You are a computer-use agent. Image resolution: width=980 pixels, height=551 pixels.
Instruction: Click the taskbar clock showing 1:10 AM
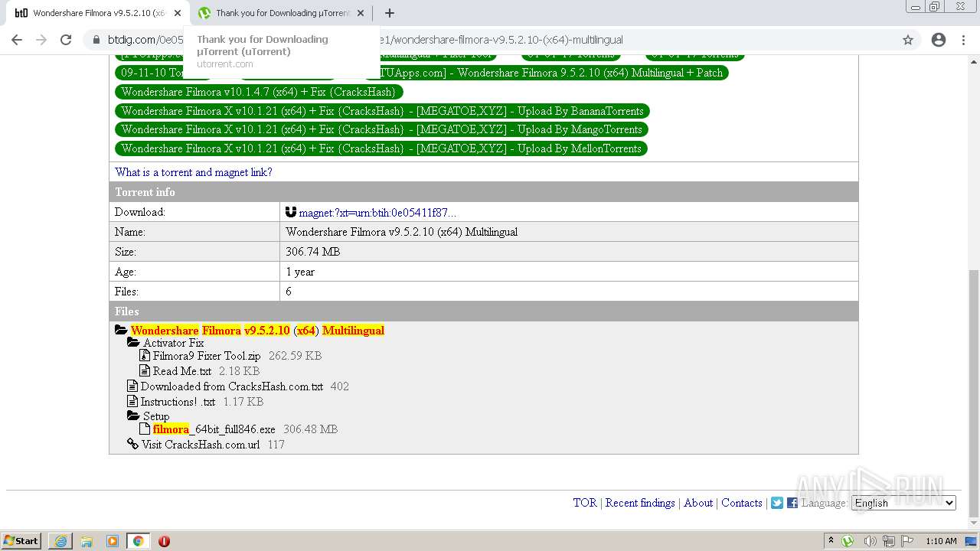(x=941, y=541)
